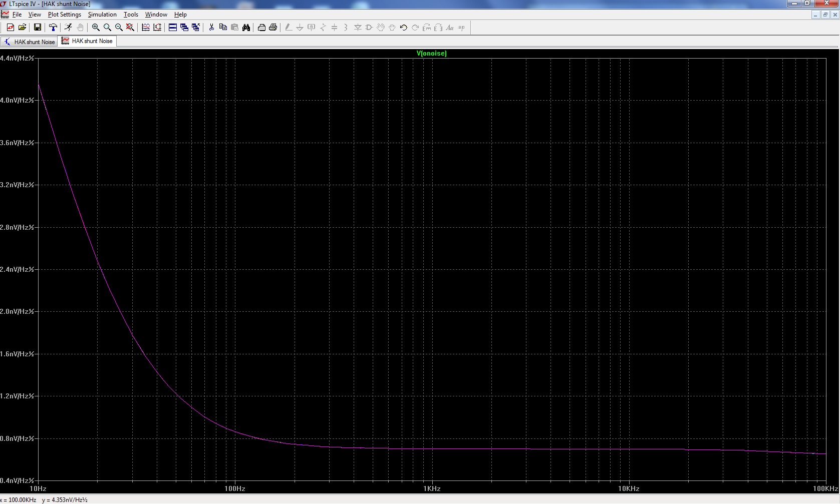Click the Copy toolbar icon
This screenshot has width=840, height=504.
(223, 28)
